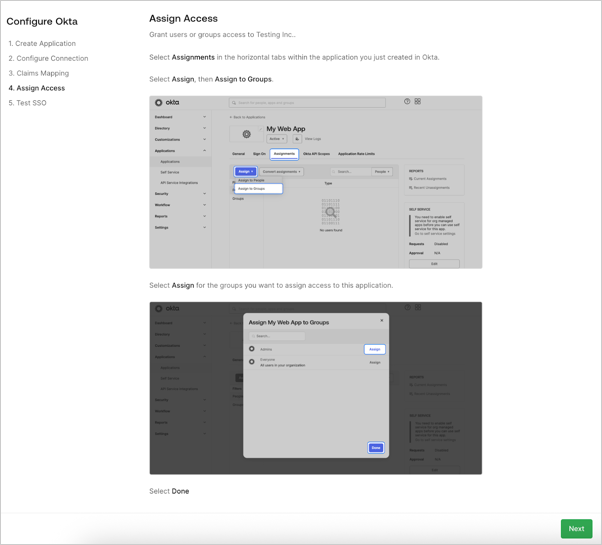Click the Assign Access heading
Screen dimensions: 602x545
[183, 18]
